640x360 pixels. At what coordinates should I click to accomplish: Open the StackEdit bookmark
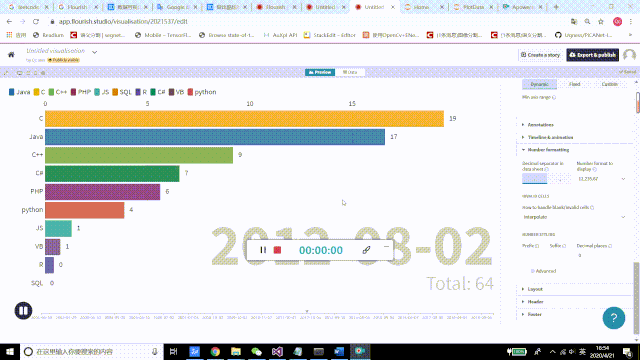tap(330, 35)
